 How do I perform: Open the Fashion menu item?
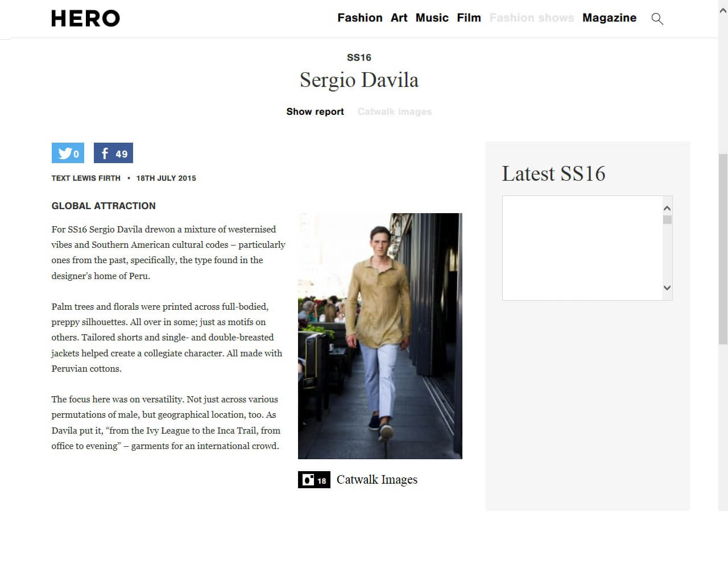click(360, 18)
